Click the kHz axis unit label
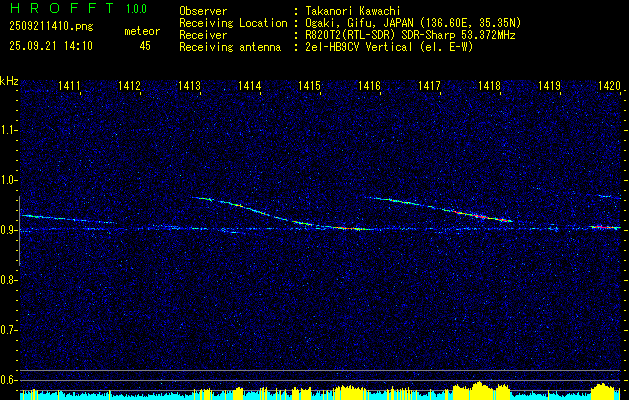This screenshot has width=629, height=400. click(9, 81)
